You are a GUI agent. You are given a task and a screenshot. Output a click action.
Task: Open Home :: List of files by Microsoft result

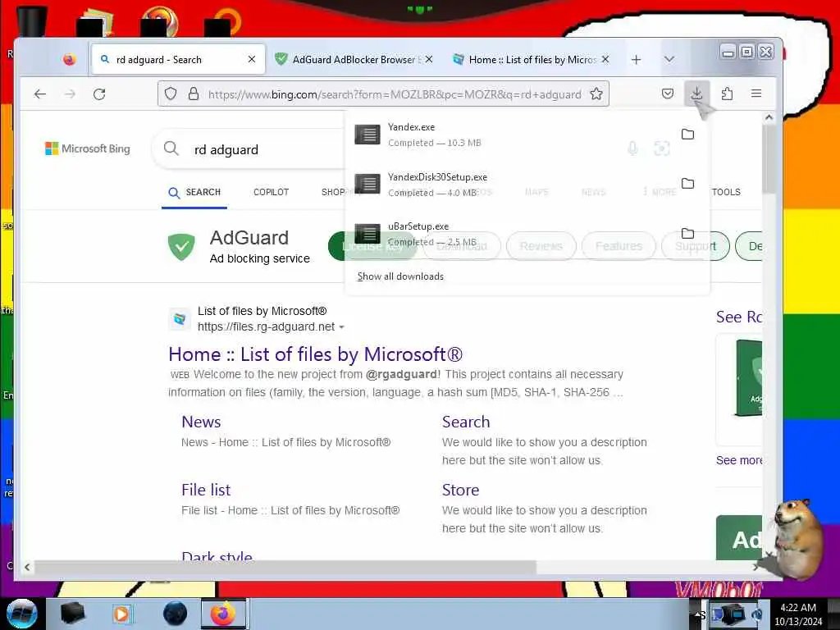(x=315, y=354)
